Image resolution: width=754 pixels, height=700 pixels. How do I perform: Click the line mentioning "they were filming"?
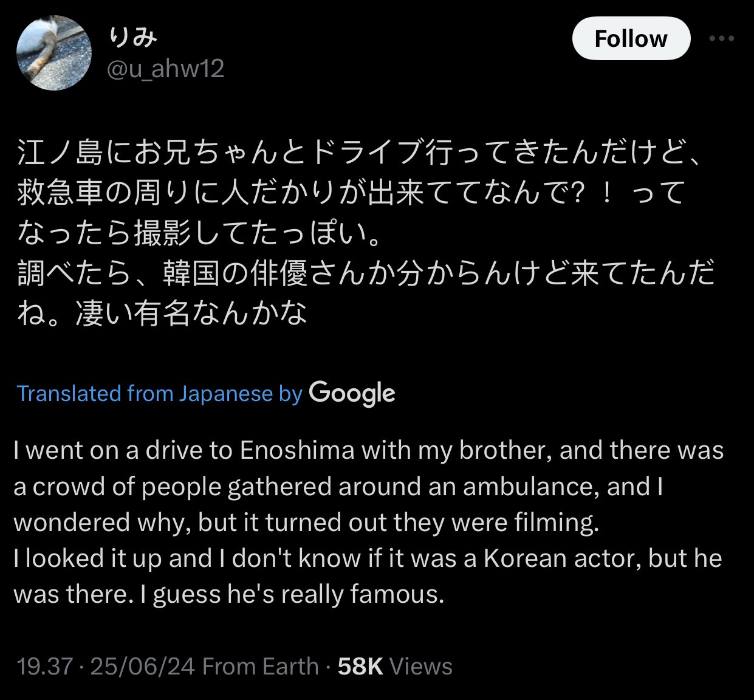click(x=306, y=523)
